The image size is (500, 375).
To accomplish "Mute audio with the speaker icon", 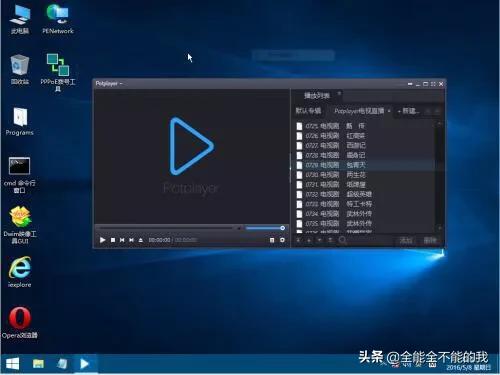I will click(x=239, y=228).
